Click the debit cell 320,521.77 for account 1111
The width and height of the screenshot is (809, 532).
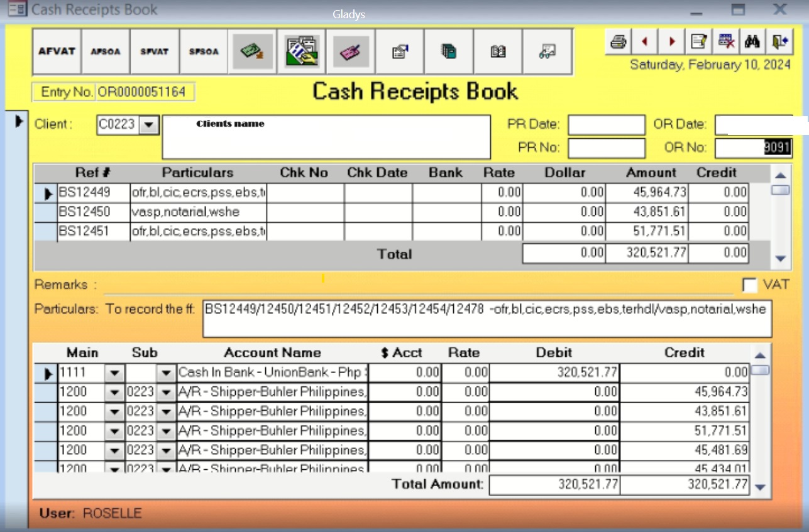pos(554,372)
